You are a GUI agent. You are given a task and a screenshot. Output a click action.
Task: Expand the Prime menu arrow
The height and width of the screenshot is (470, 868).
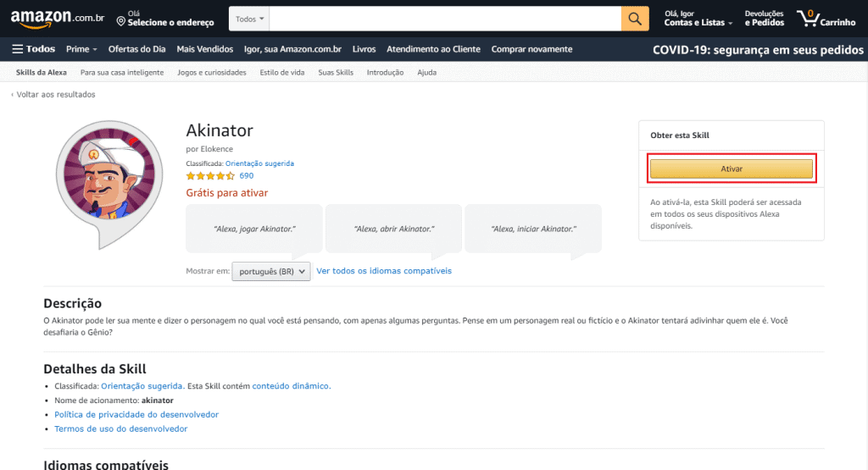[95, 50]
